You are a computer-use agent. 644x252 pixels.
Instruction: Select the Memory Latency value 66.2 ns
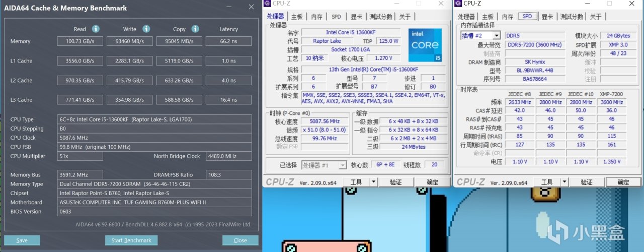tap(228, 41)
